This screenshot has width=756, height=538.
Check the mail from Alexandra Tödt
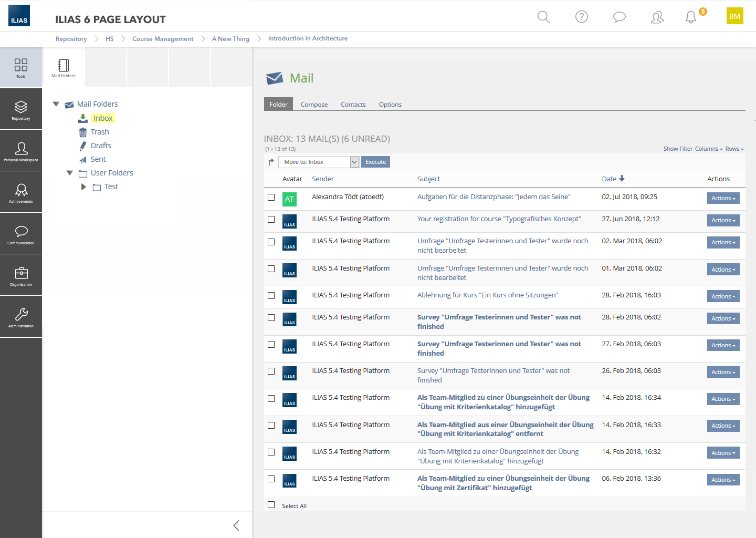click(x=271, y=198)
